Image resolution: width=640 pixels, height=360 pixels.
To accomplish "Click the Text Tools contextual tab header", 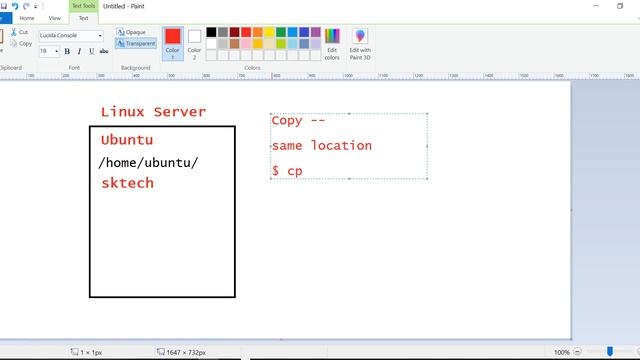I will coord(83,6).
